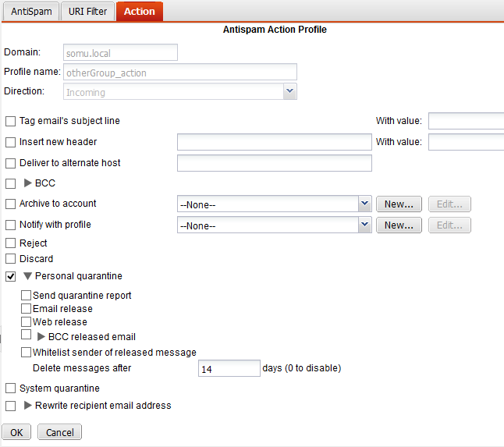Click OK to save the profile
The height and width of the screenshot is (447, 504).
(16, 432)
